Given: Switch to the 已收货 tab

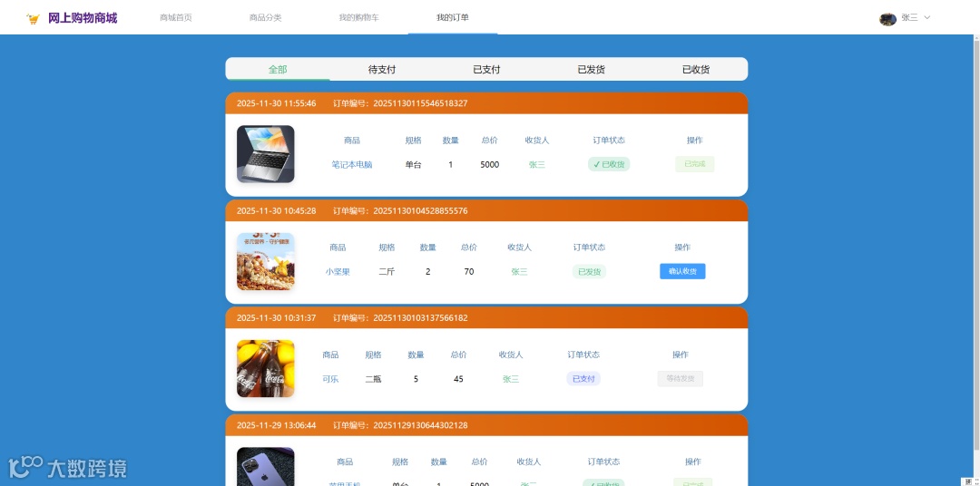Looking at the screenshot, I should pyautogui.click(x=696, y=69).
